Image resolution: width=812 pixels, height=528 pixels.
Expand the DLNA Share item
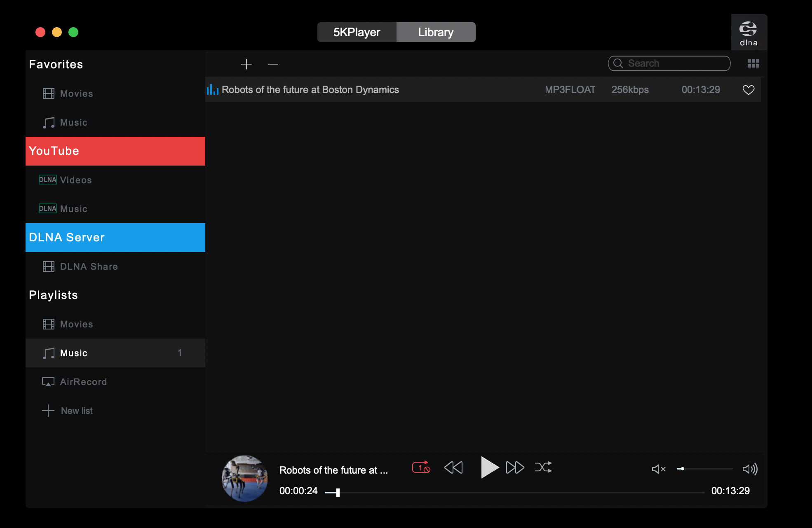89,266
